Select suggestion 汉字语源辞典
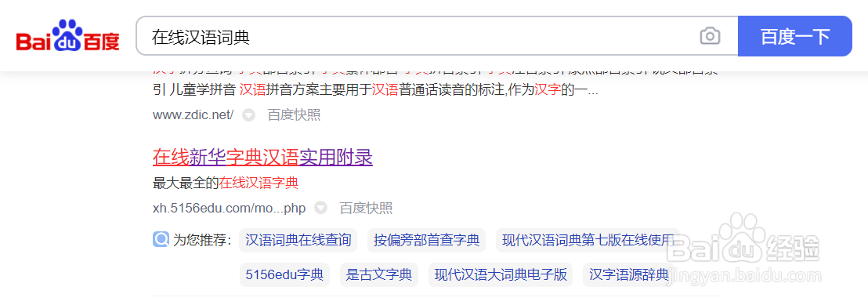 click(x=629, y=274)
